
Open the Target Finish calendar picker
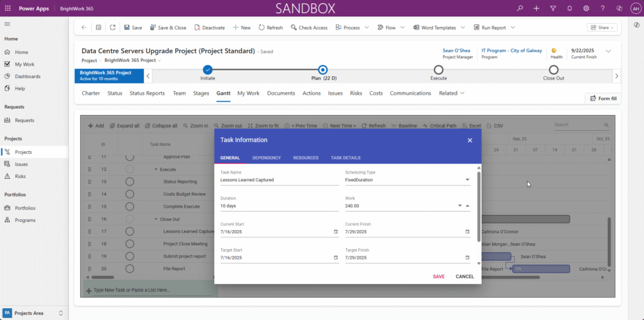(x=467, y=258)
